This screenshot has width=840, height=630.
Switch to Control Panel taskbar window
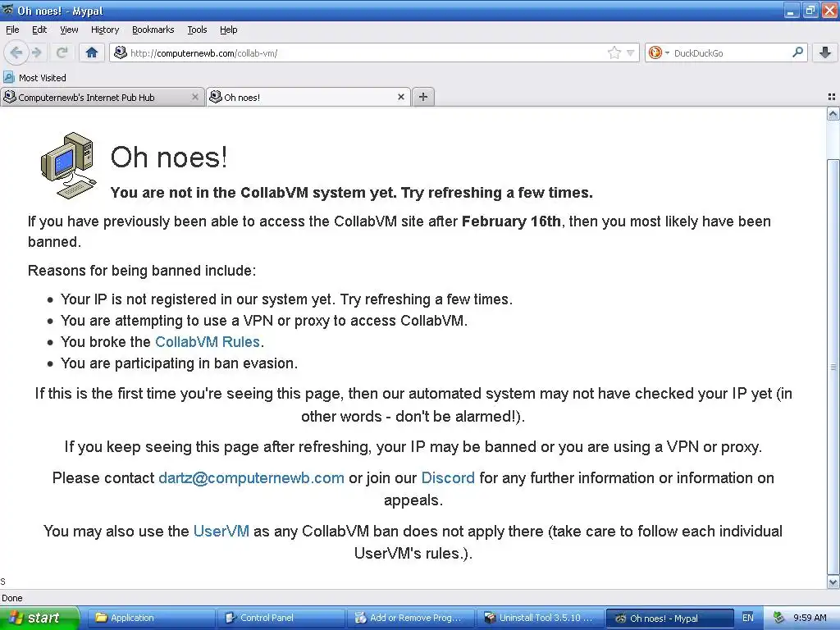281,618
